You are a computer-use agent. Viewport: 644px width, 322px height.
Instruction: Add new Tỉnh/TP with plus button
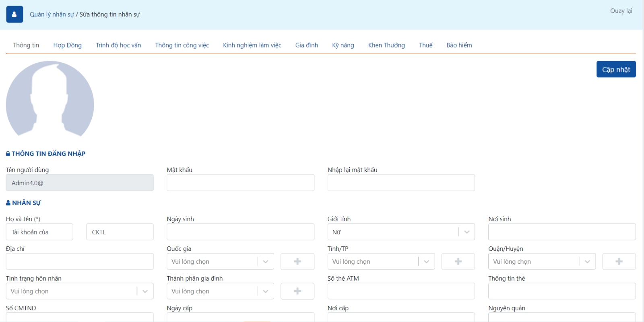click(458, 261)
